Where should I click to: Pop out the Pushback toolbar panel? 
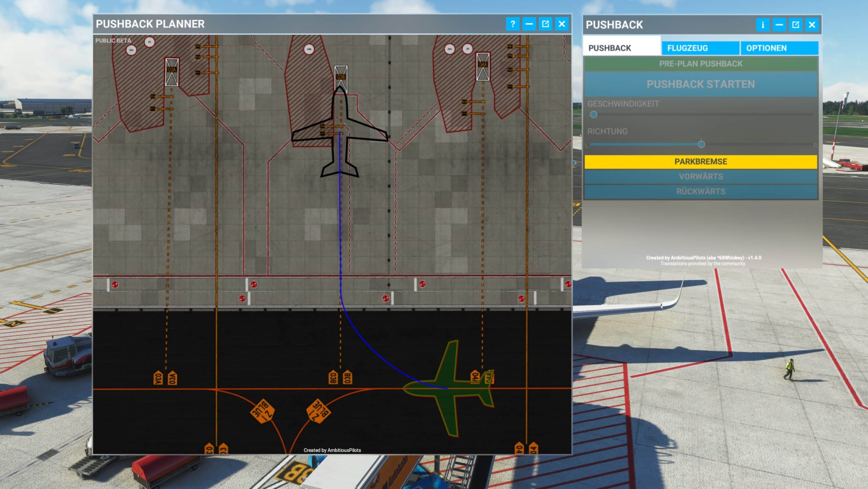[x=795, y=25]
